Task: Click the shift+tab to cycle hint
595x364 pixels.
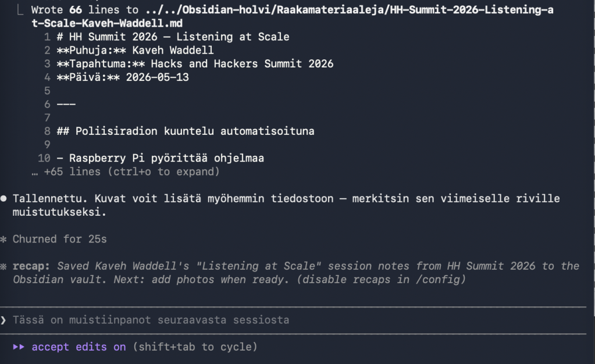Action: [x=195, y=347]
